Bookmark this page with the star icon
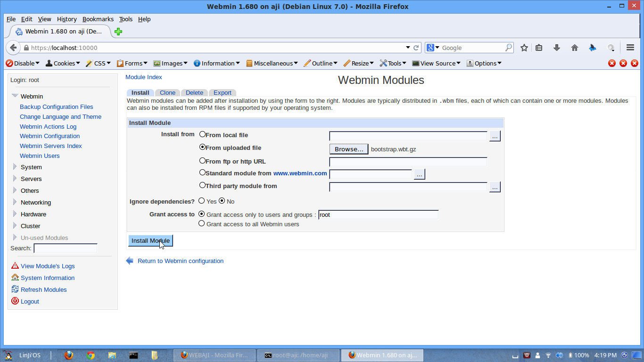The width and height of the screenshot is (644, 362). click(x=524, y=48)
